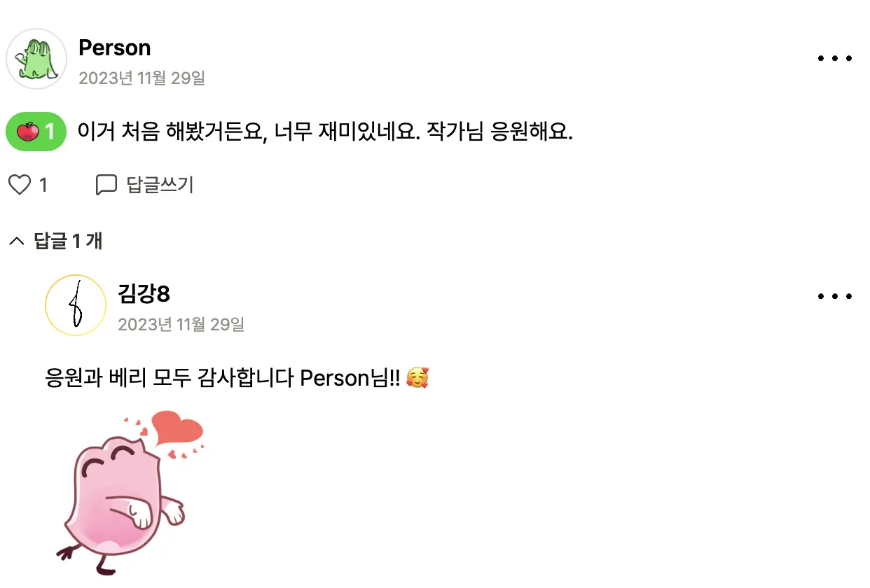Click the speech bubble reply icon

(x=106, y=185)
